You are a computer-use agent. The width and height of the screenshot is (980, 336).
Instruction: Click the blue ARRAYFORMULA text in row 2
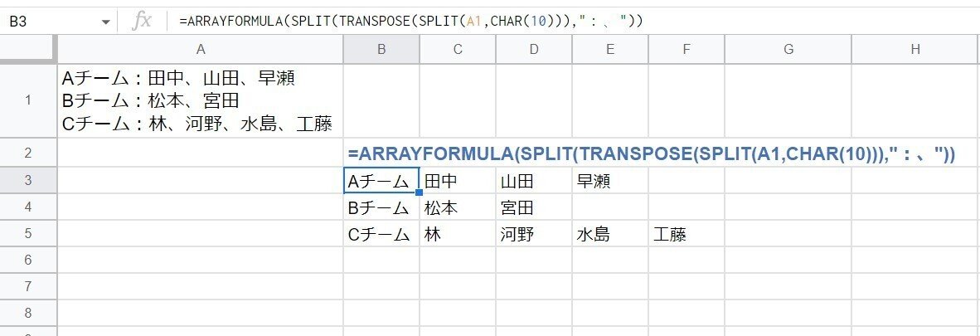pos(652,154)
